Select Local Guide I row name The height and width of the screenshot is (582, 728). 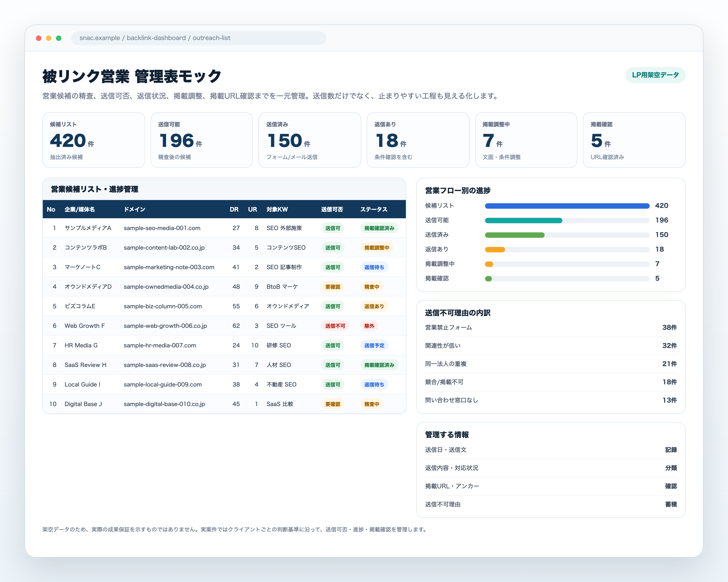point(82,385)
